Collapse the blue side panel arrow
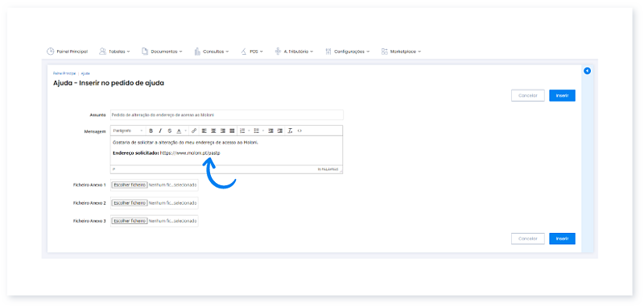 point(587,71)
